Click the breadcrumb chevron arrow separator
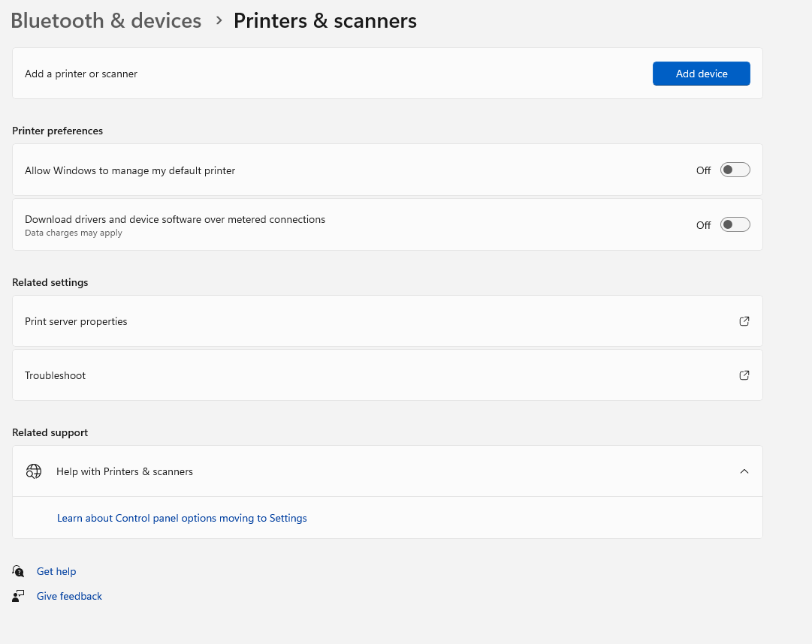Image resolution: width=812 pixels, height=644 pixels. pos(219,20)
